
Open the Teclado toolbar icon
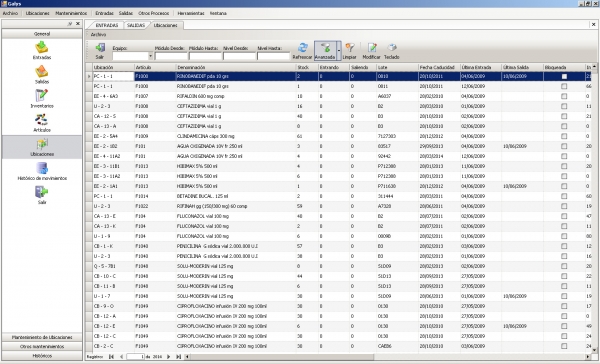pyautogui.click(x=391, y=51)
